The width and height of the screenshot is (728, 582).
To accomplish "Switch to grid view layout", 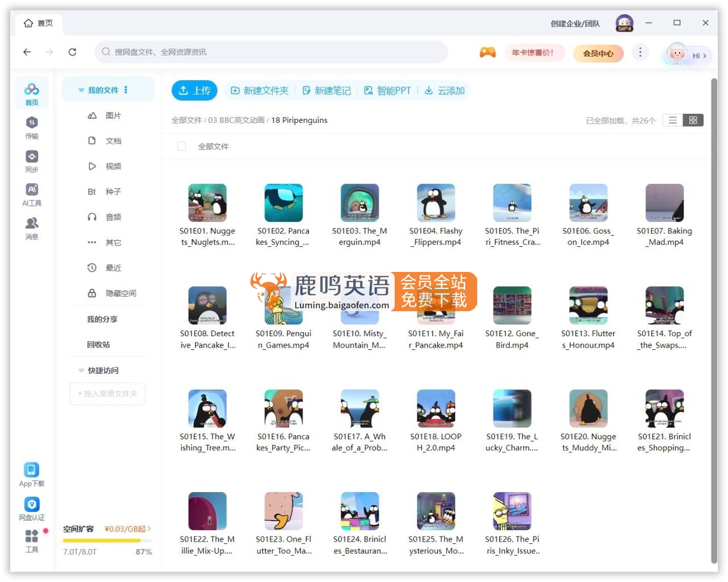I will (693, 120).
